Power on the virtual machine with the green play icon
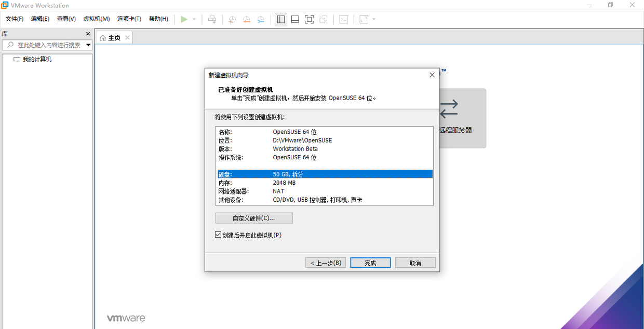 [x=183, y=19]
